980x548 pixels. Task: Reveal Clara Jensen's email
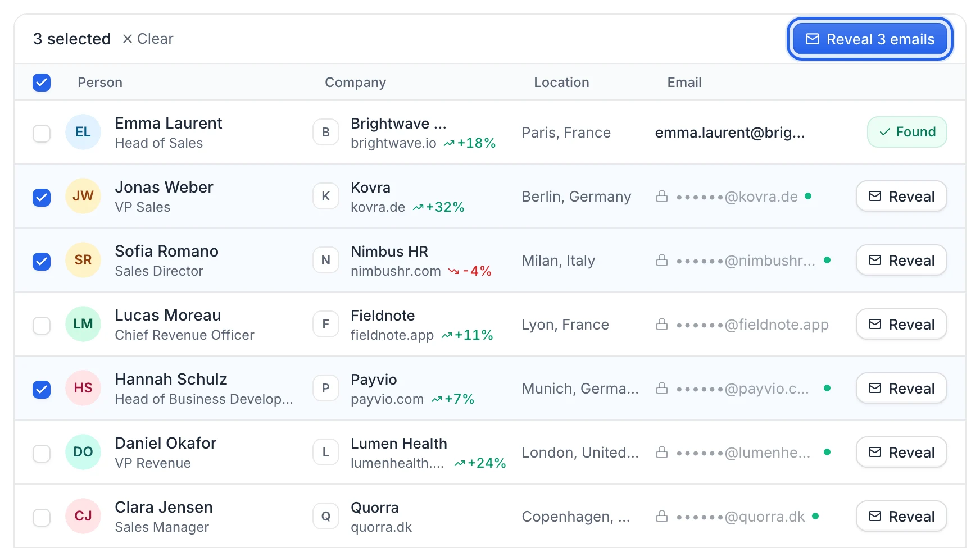pos(901,516)
